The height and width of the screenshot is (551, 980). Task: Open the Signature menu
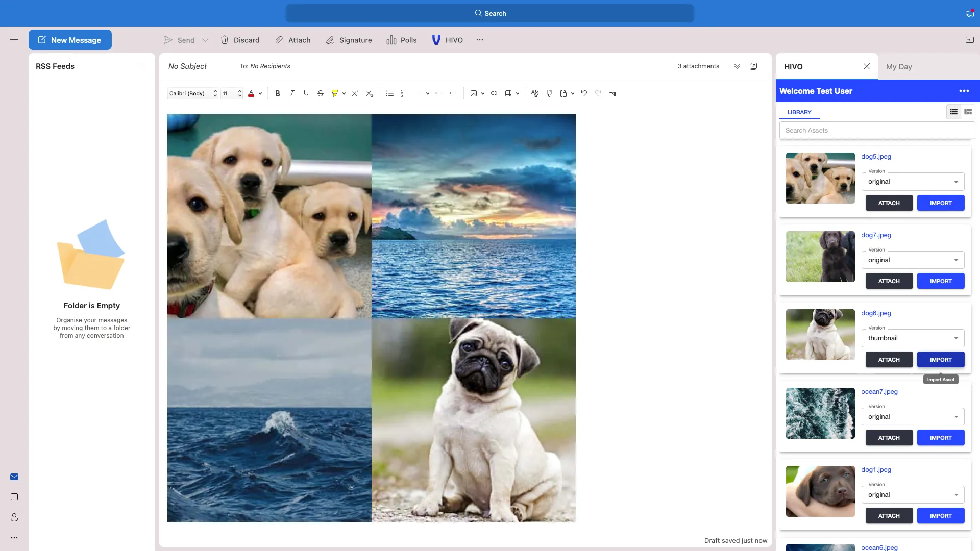pos(349,40)
